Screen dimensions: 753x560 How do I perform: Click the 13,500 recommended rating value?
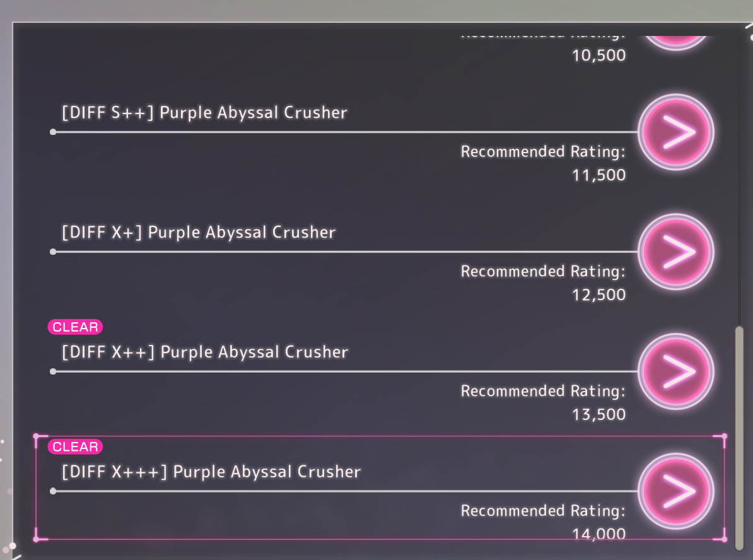click(x=599, y=414)
